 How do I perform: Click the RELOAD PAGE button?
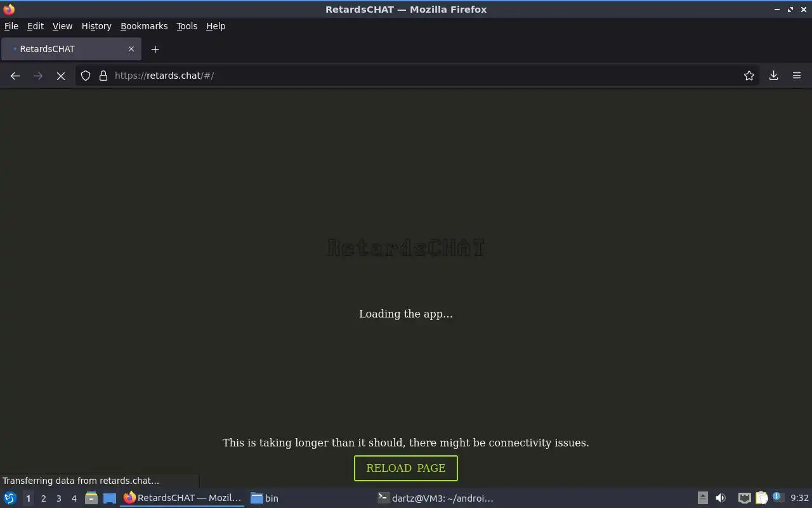click(x=406, y=468)
